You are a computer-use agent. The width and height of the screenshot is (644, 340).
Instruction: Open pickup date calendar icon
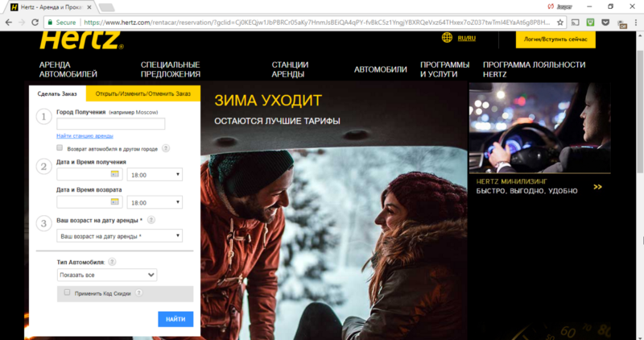[x=114, y=174]
